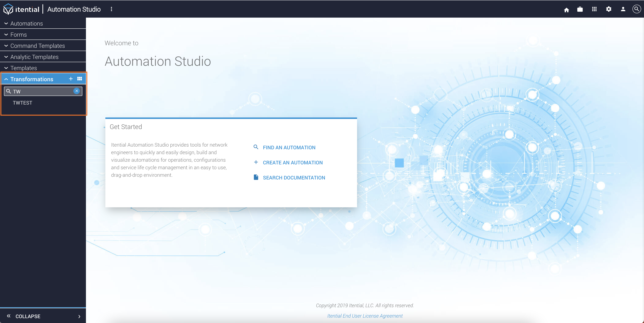Go to the home icon
Image resolution: width=644 pixels, height=323 pixels.
pos(567,10)
